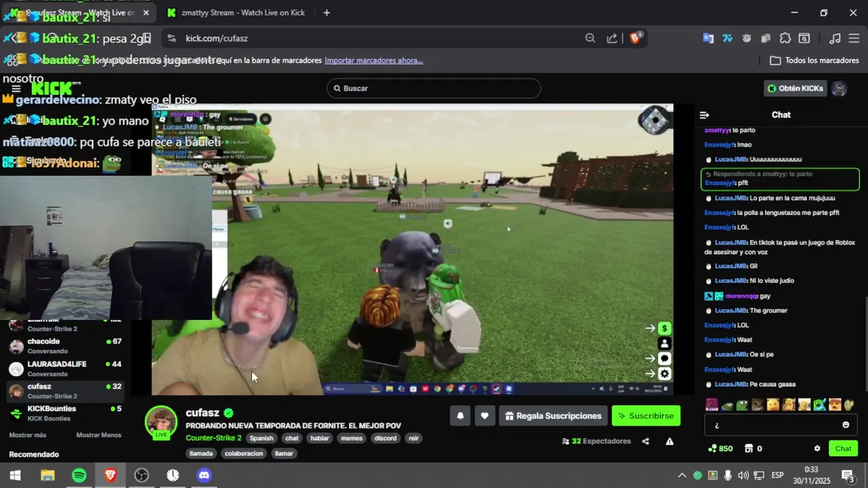Open OBS Studio from taskbar
The height and width of the screenshot is (488, 868).
pyautogui.click(x=141, y=475)
